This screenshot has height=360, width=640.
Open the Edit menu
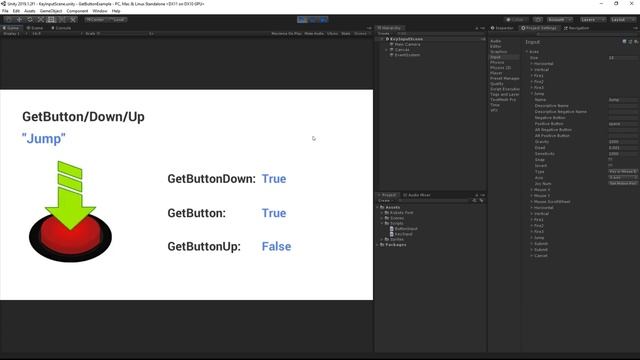pyautogui.click(x=16, y=11)
